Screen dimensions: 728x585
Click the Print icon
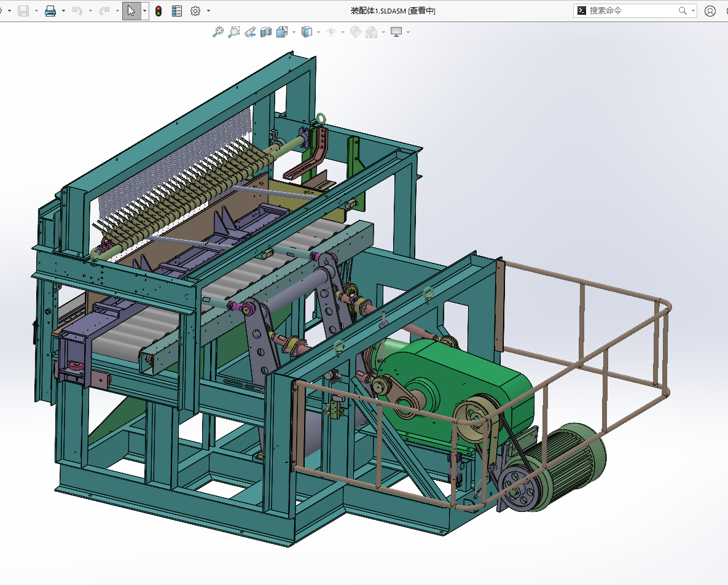50,10
